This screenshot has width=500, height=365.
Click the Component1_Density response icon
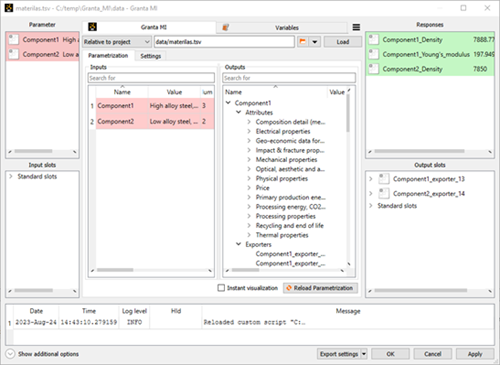(374, 39)
